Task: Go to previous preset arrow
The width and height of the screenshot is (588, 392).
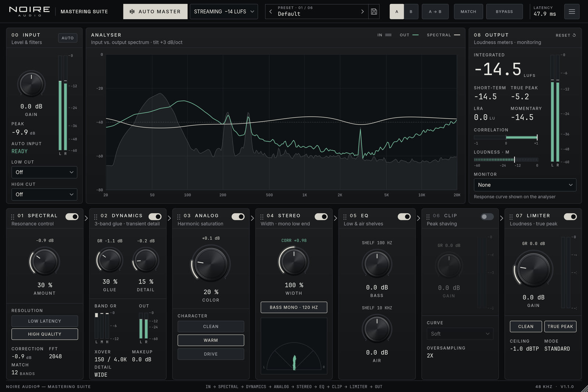Action: (270, 11)
